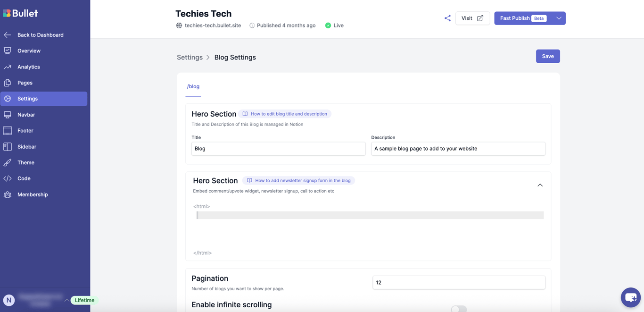Collapse the Hero Section embed panel
The image size is (644, 312).
(x=540, y=185)
